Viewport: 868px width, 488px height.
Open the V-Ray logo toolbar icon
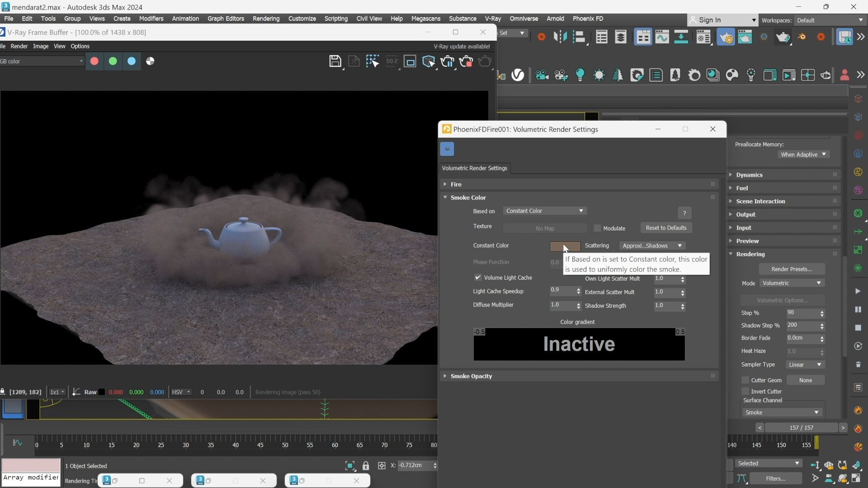(x=518, y=75)
